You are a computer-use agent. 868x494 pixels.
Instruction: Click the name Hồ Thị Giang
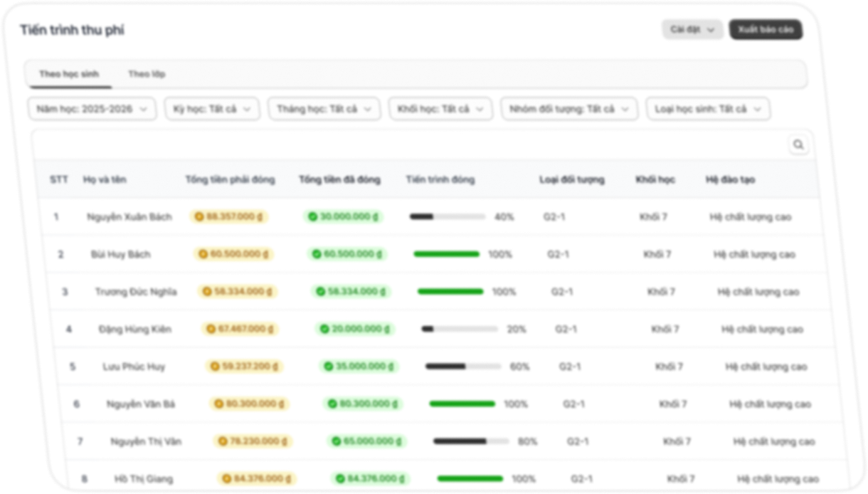tap(144, 479)
